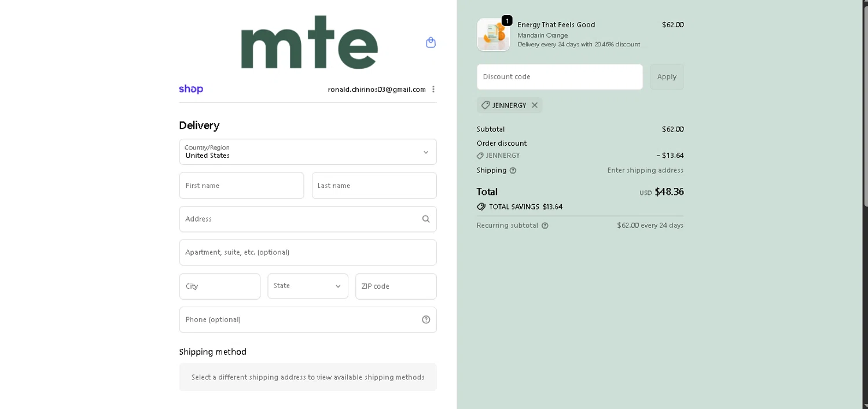Focus the Phone (optional) field

coord(308,320)
